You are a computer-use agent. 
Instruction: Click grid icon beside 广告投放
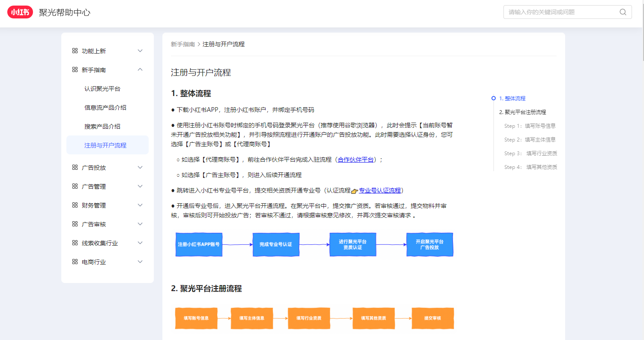[75, 168]
